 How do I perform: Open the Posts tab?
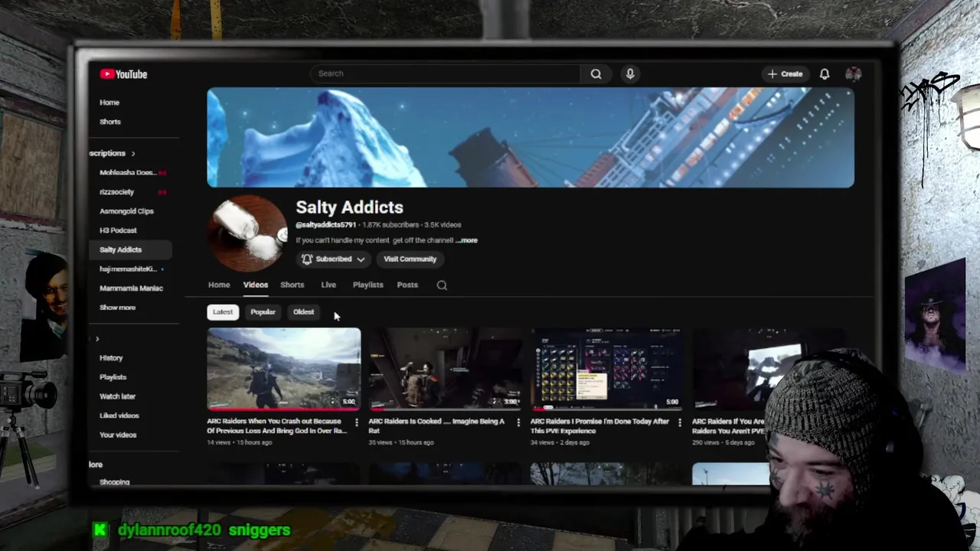pyautogui.click(x=407, y=285)
